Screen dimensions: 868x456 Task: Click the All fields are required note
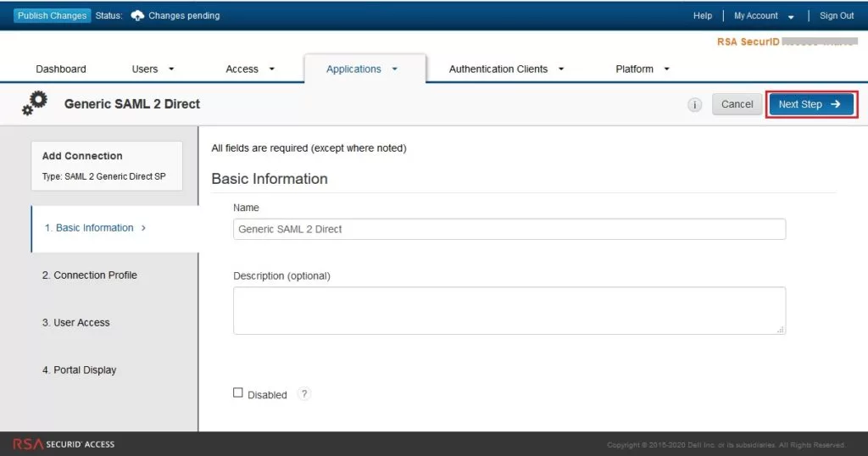coord(309,148)
